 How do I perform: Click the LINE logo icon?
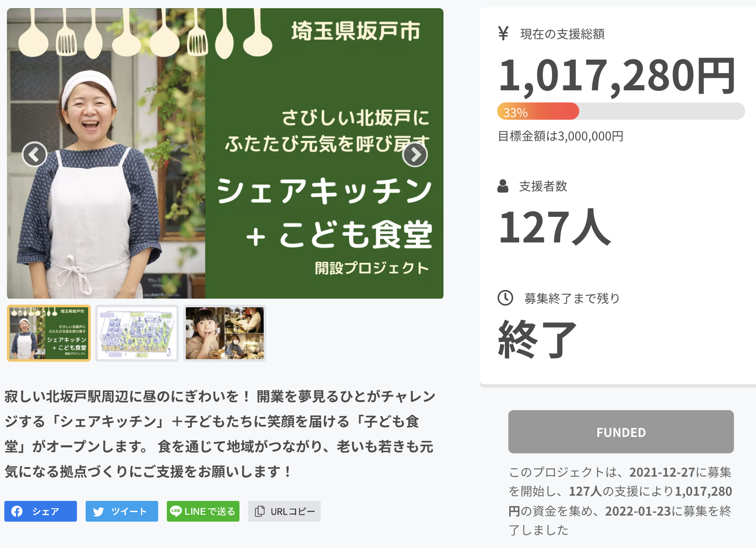pos(175,511)
